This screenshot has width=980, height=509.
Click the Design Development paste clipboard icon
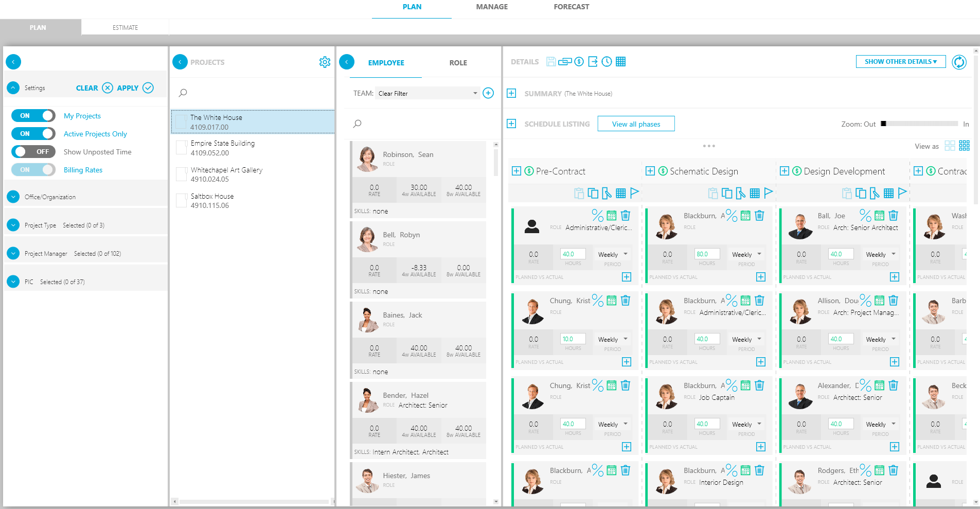847,193
